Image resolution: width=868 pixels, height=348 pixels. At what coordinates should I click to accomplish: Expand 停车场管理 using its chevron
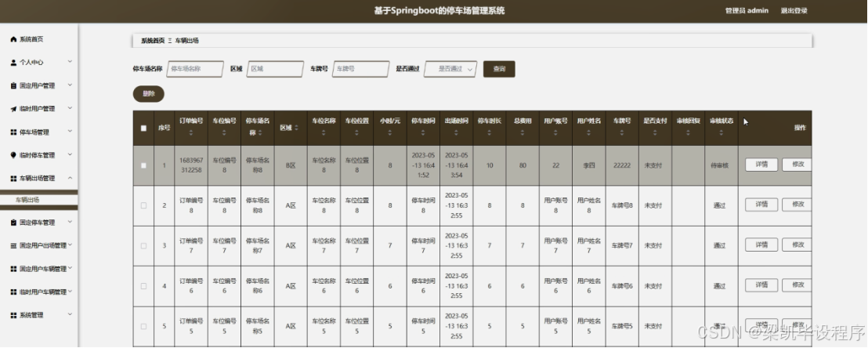[x=70, y=132]
